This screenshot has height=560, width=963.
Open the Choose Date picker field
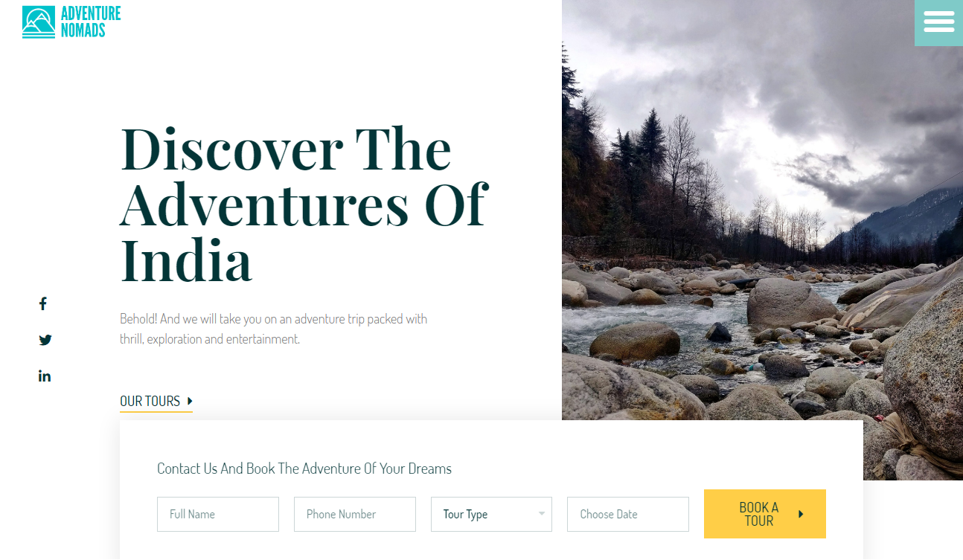(x=628, y=514)
